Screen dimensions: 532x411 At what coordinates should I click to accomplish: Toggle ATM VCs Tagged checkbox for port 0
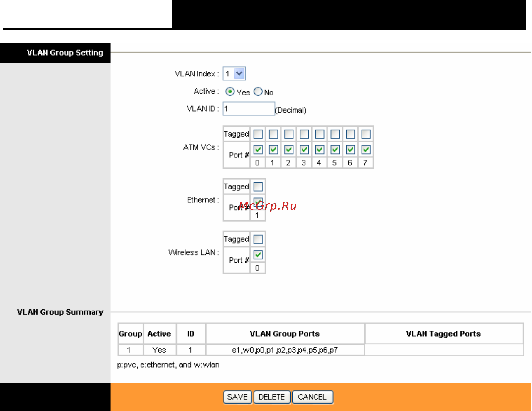(x=258, y=134)
